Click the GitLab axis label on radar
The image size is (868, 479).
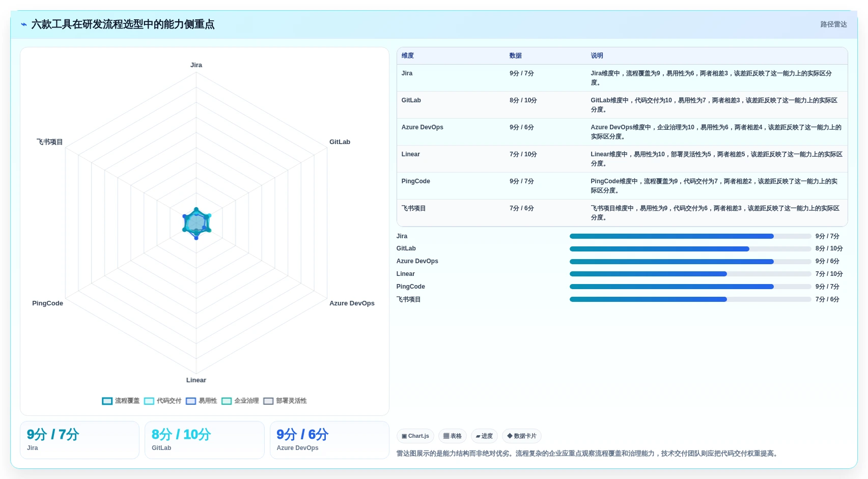[340, 142]
